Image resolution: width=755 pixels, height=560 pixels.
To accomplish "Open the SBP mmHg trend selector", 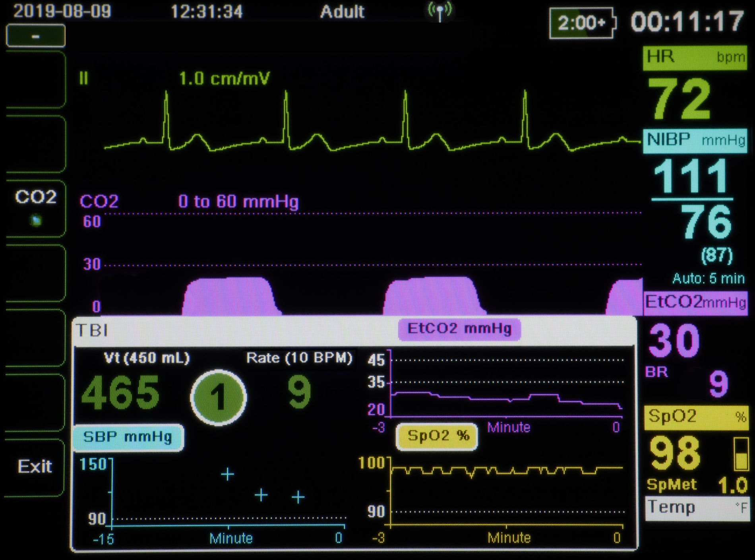I will coord(128,437).
